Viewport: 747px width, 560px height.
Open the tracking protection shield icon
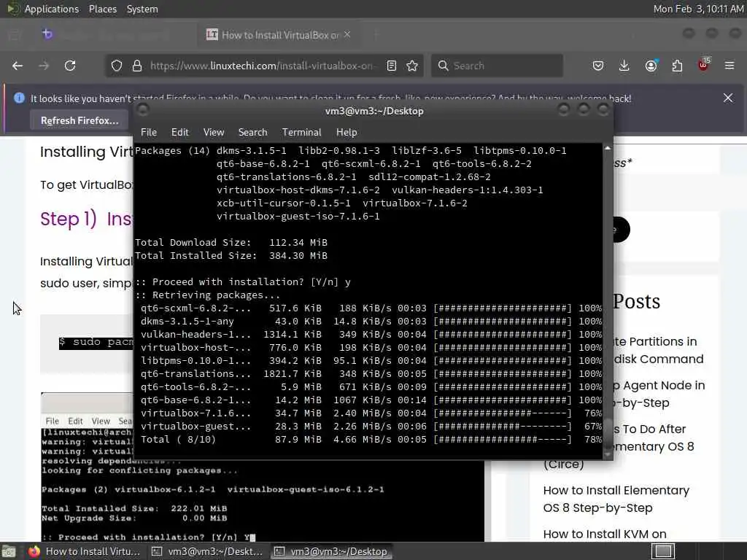[x=116, y=66]
